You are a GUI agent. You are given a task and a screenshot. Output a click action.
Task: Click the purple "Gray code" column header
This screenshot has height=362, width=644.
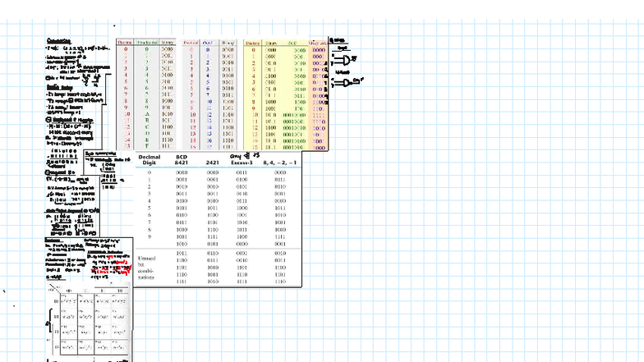pyautogui.click(x=317, y=43)
